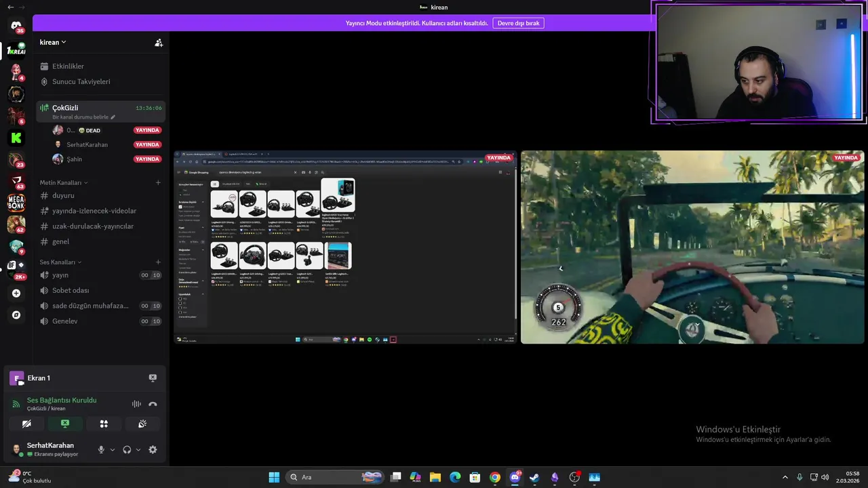Mute the microphone
This screenshot has width=868, height=488.
102,449
